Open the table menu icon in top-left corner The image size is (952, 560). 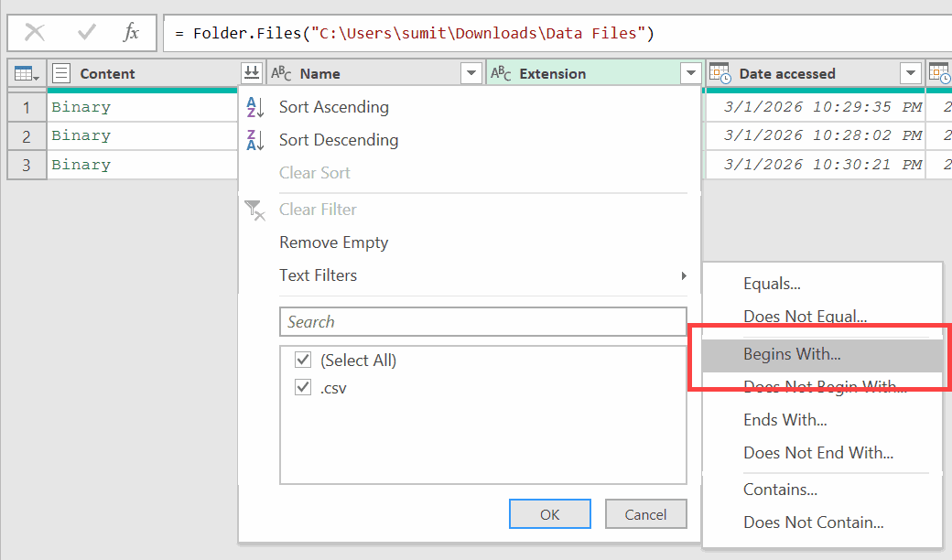pyautogui.click(x=25, y=73)
